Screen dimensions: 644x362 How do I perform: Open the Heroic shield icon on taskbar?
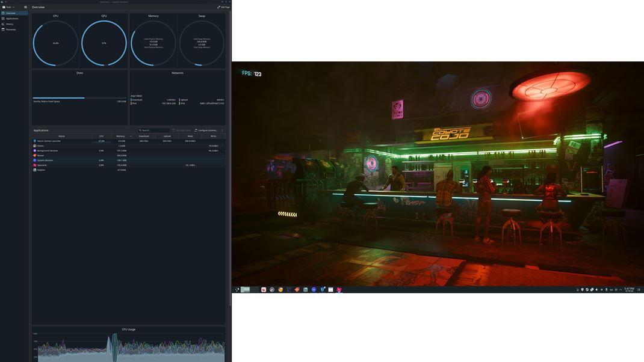coord(323,290)
